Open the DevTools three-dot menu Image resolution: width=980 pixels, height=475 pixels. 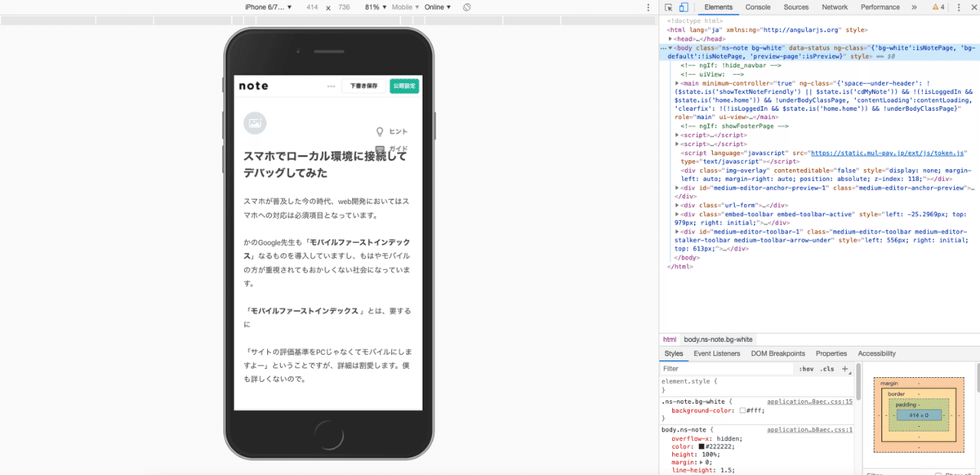[958, 7]
